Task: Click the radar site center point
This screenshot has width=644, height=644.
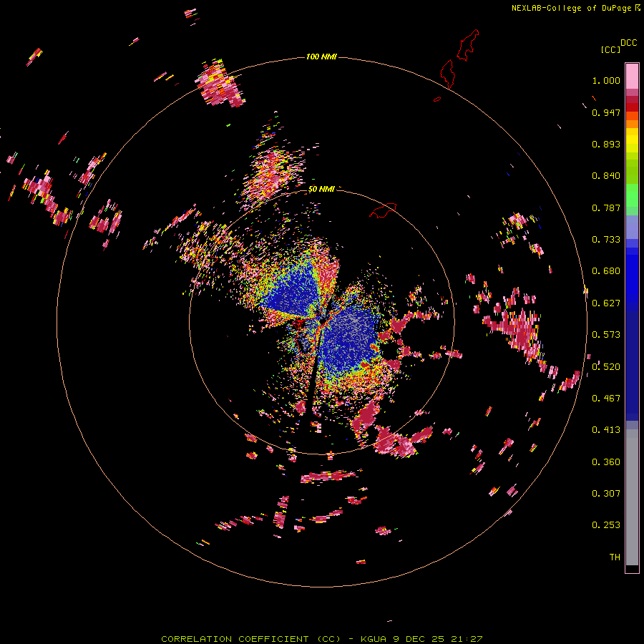Action: pos(322,320)
